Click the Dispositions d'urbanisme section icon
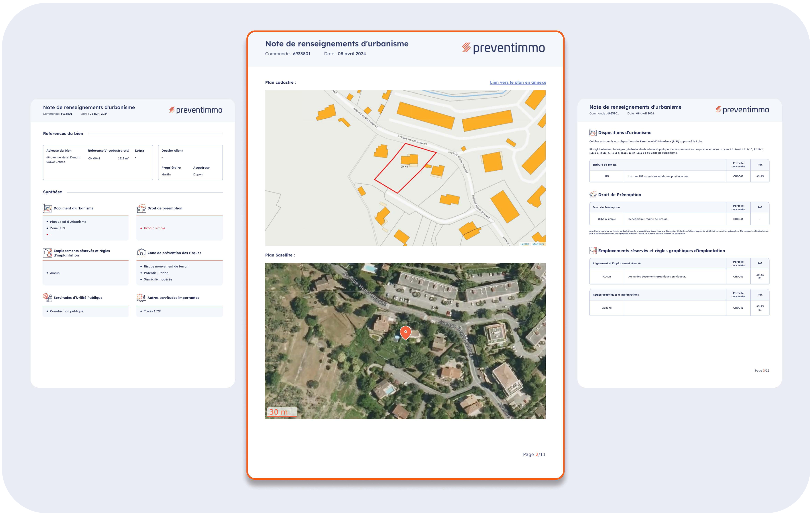This screenshot has width=812, height=516. tap(593, 132)
